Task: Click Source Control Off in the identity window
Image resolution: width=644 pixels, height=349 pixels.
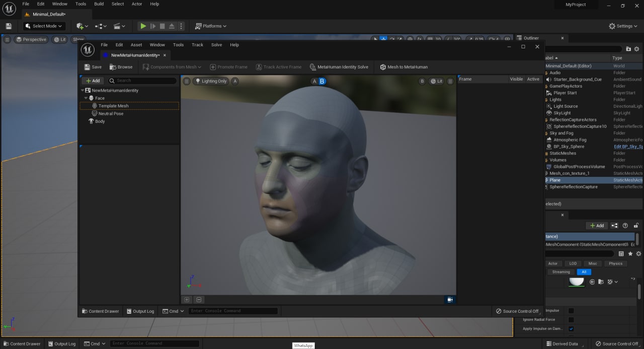Action: click(x=517, y=311)
